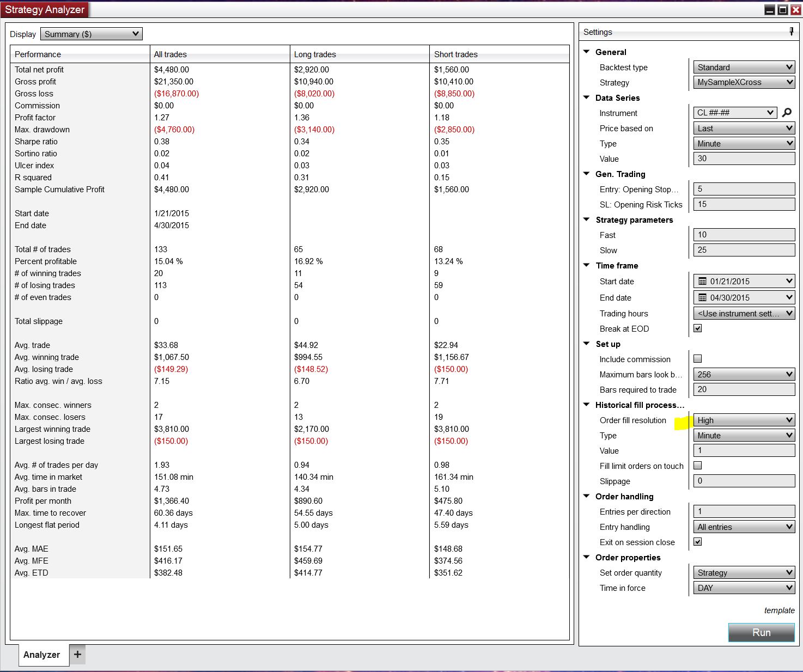The width and height of the screenshot is (803, 672).
Task: Open Maximum bars look back dropdown
Action: pos(744,375)
